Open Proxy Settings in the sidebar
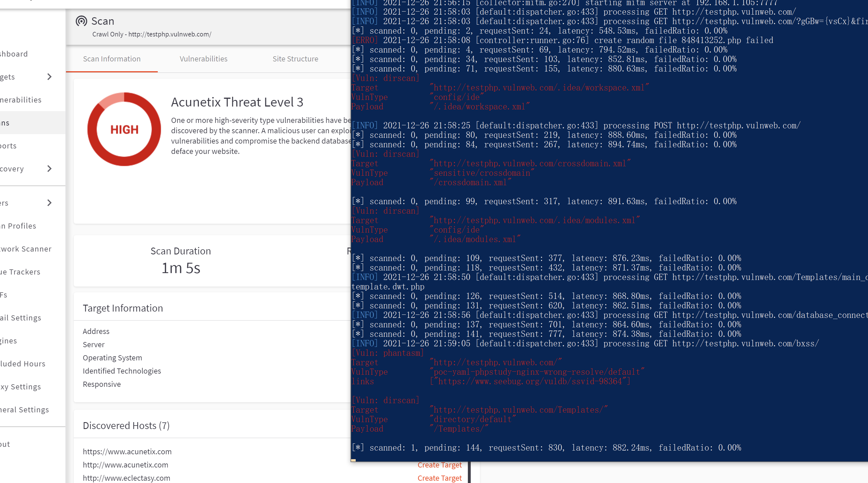Image resolution: width=868 pixels, height=483 pixels. pyautogui.click(x=21, y=387)
